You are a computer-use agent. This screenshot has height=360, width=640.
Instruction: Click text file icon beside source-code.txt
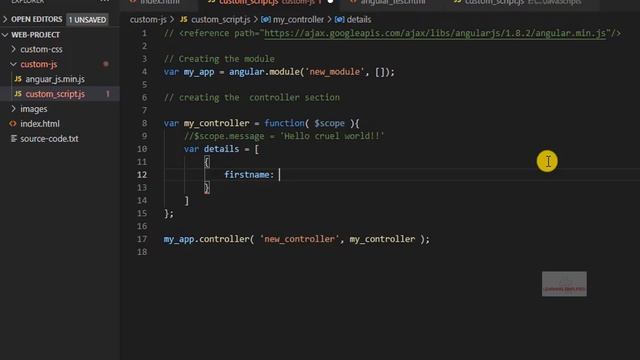[x=13, y=138]
